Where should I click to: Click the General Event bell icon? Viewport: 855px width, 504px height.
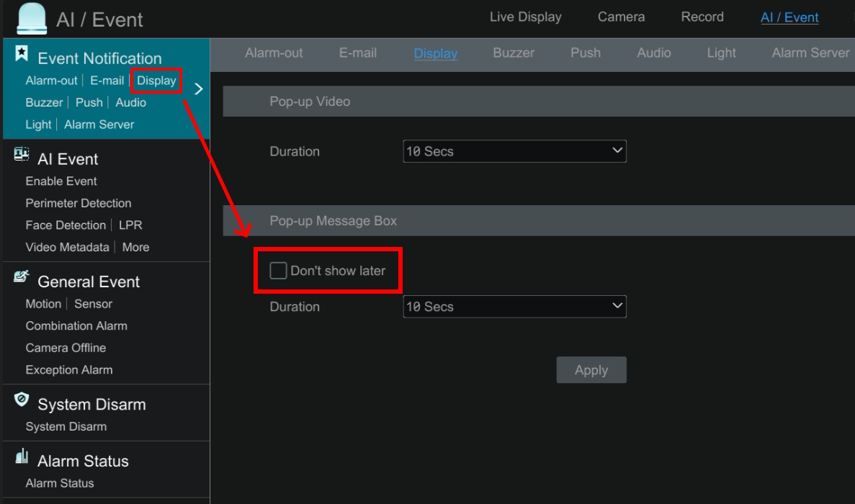pyautogui.click(x=22, y=277)
